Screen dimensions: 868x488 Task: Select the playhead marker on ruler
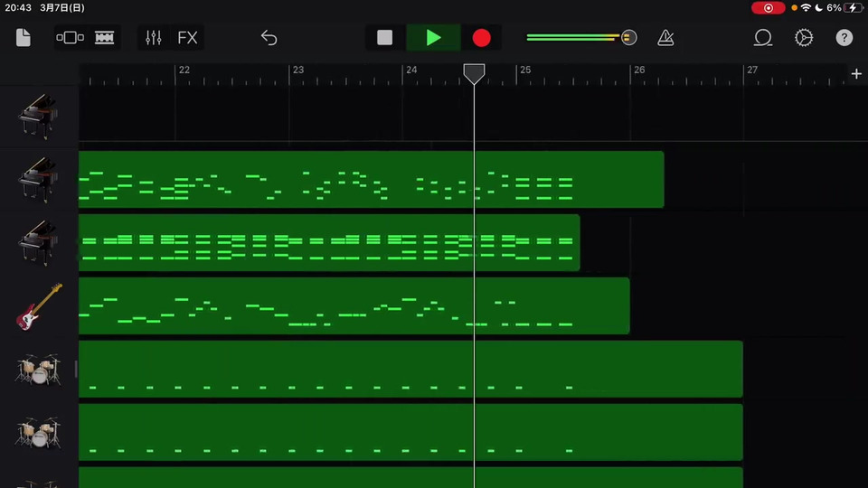(474, 73)
